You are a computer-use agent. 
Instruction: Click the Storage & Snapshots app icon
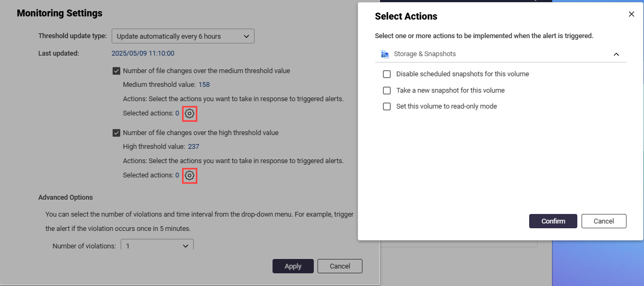click(385, 54)
